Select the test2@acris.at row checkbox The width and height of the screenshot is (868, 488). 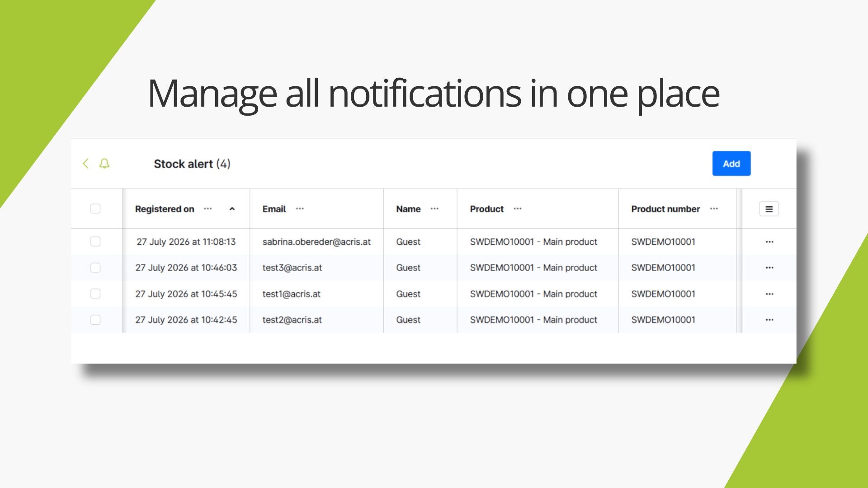[x=95, y=320]
